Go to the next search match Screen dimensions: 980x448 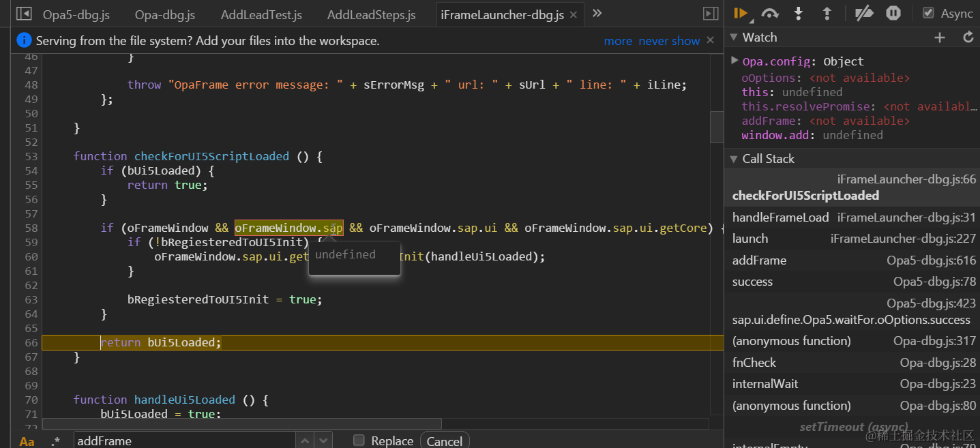pyautogui.click(x=323, y=440)
